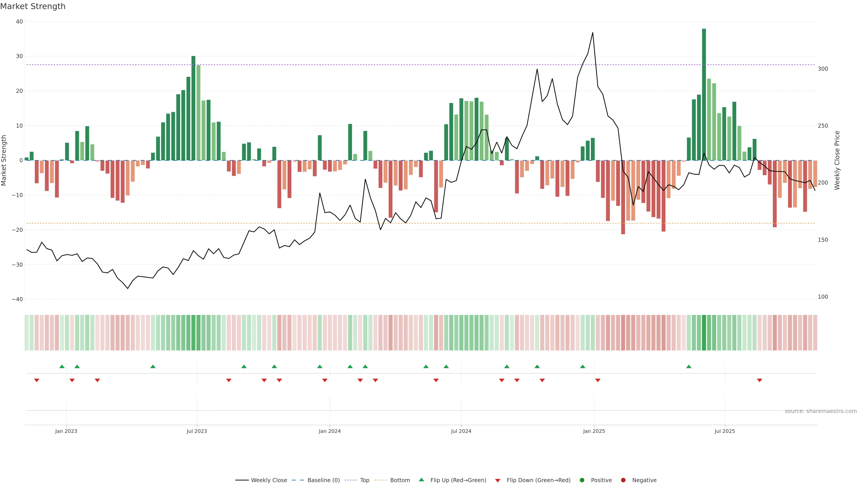Click the Market Strength chart title

point(33,6)
